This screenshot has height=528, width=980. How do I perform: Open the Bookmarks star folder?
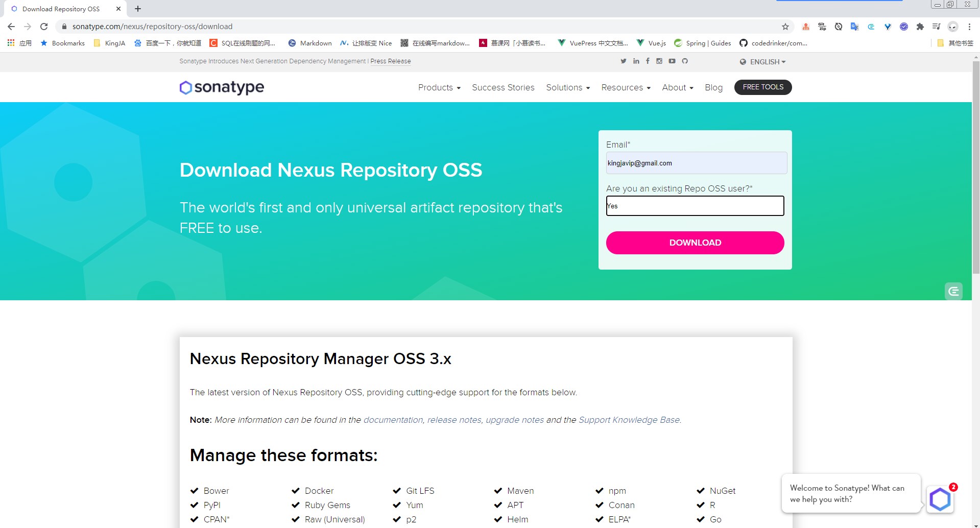point(62,43)
